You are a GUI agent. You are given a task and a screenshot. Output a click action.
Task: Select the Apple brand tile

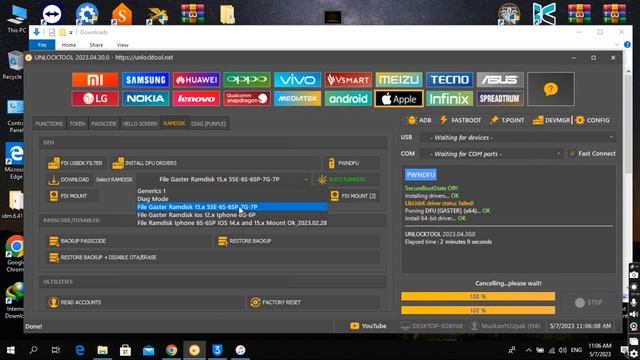tap(399, 98)
